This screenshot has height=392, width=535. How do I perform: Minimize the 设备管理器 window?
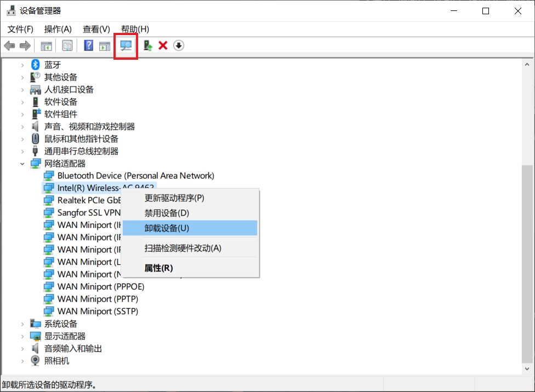point(454,11)
